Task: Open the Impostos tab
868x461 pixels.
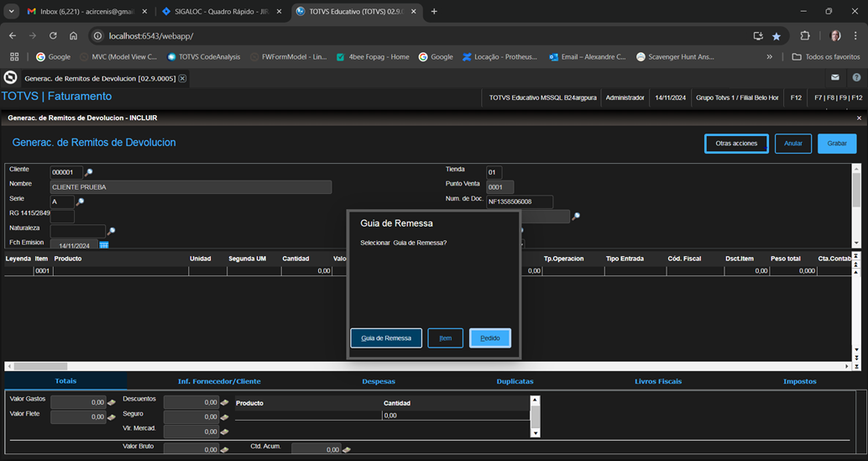Action: pos(799,381)
